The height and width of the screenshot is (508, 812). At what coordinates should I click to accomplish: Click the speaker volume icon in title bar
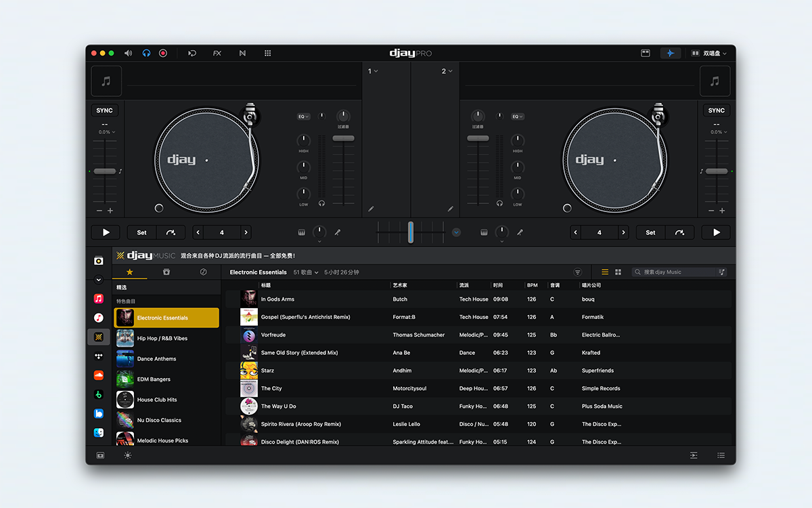(129, 53)
